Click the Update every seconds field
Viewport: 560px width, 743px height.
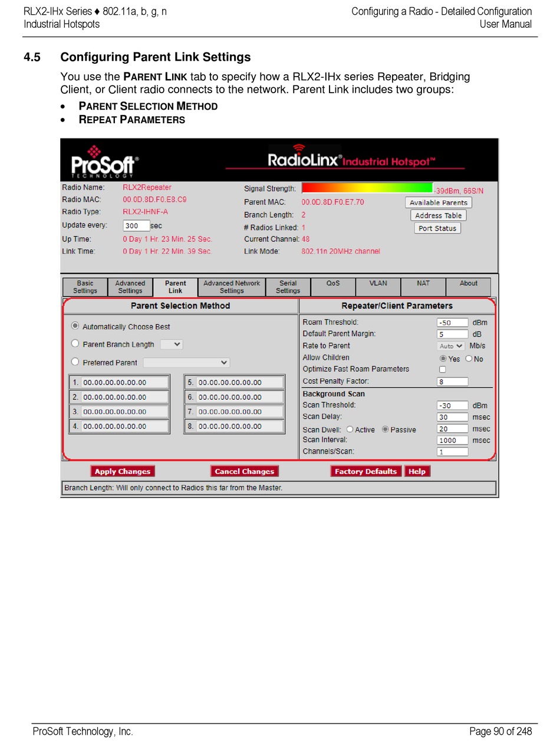coord(136,226)
